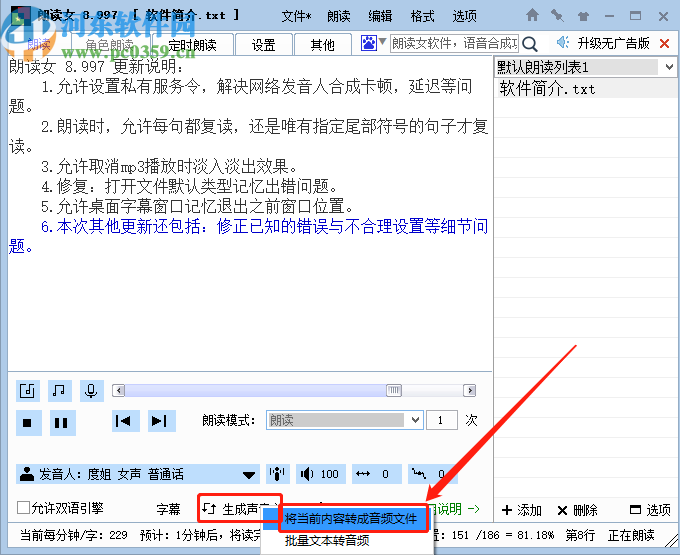Pause the reading playback
680x555 pixels.
point(62,422)
